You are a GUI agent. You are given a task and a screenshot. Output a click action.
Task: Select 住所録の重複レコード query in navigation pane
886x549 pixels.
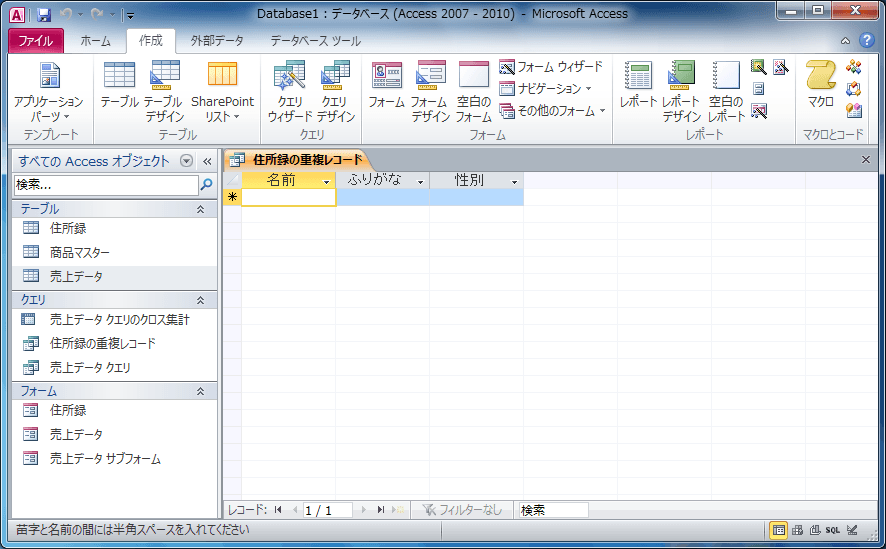(x=115, y=343)
